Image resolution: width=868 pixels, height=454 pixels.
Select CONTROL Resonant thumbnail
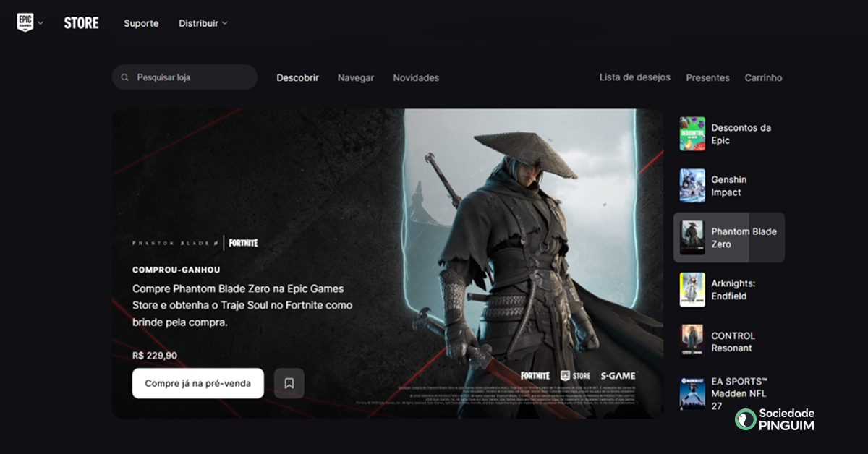click(x=692, y=341)
